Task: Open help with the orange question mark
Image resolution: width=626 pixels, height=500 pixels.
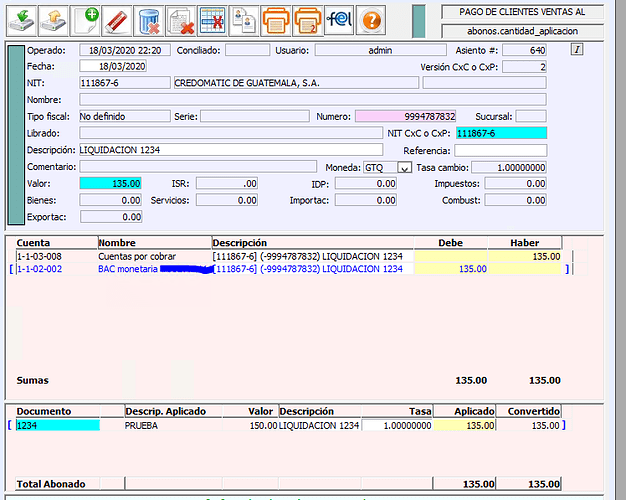Action: point(371,18)
